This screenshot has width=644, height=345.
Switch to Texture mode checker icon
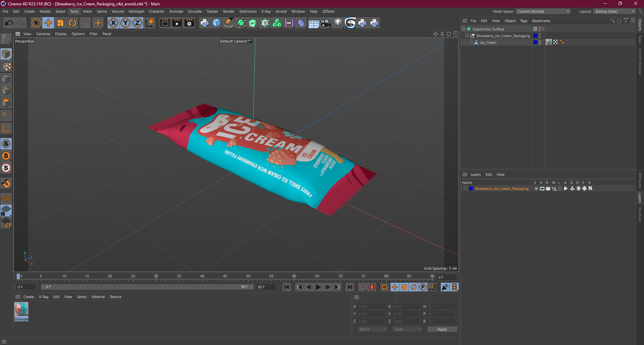pyautogui.click(x=6, y=66)
